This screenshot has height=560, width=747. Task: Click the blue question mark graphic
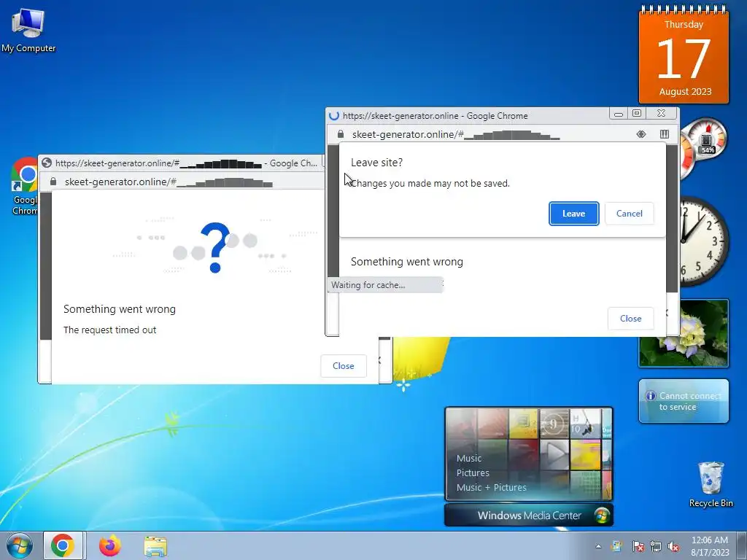[215, 248]
